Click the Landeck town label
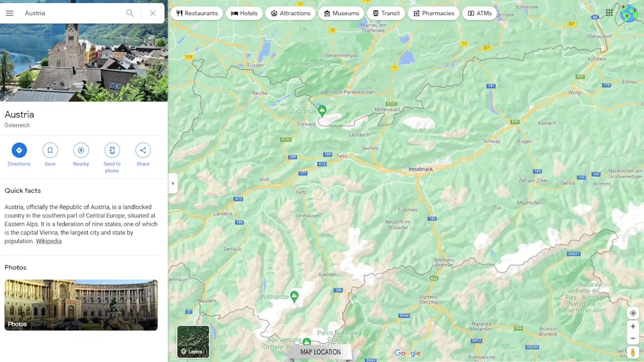This screenshot has width=644, height=362. (x=223, y=214)
